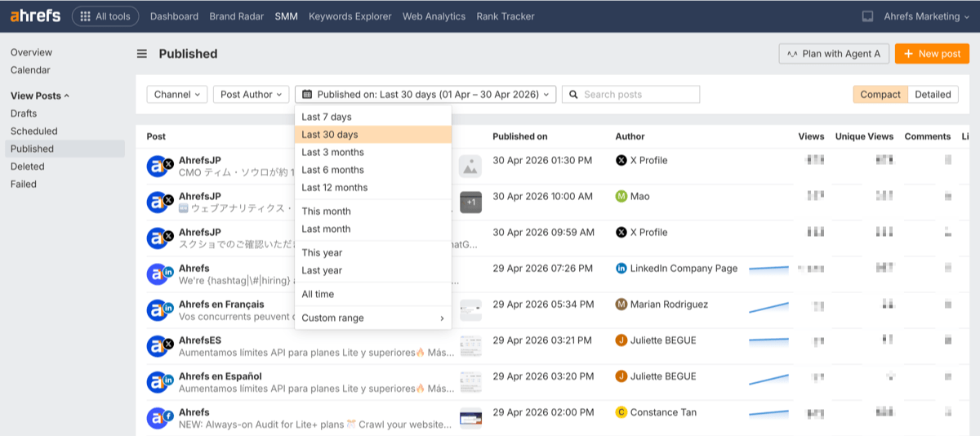This screenshot has width=980, height=436.
Task: Sort by Comments column header
Action: click(x=928, y=136)
